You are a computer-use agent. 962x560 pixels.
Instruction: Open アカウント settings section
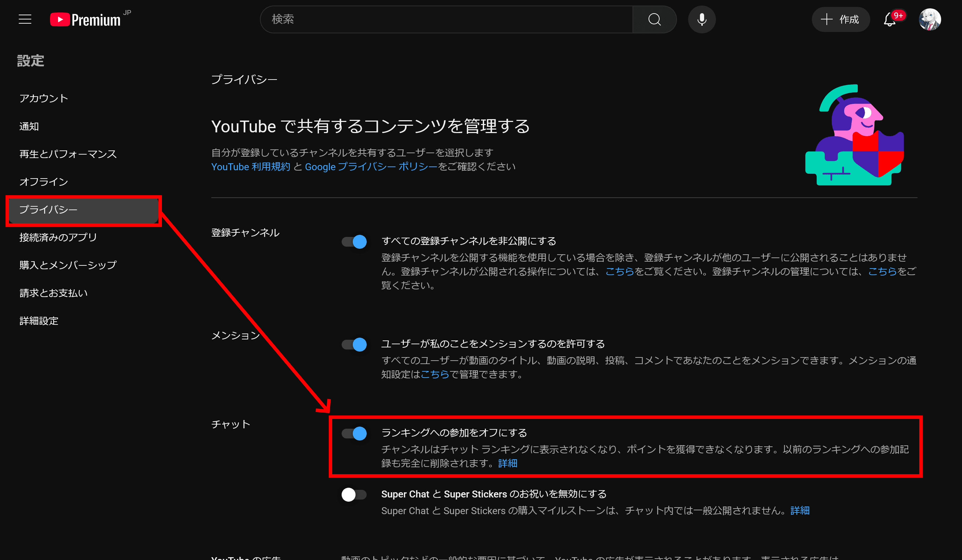pyautogui.click(x=44, y=98)
